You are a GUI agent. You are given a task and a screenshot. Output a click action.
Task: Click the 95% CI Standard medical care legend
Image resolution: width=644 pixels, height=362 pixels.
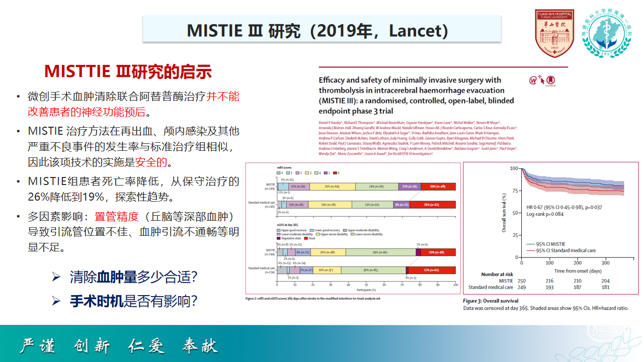coord(560,250)
